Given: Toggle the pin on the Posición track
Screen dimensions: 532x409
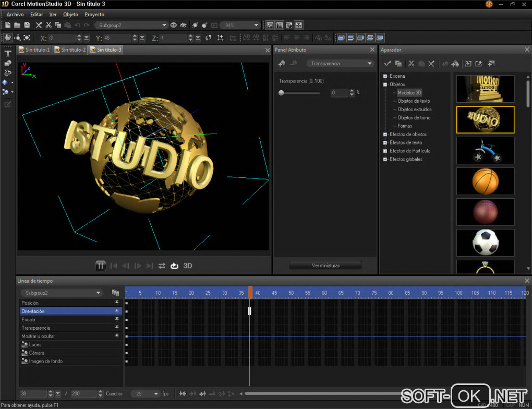Looking at the screenshot, I should [x=117, y=303].
